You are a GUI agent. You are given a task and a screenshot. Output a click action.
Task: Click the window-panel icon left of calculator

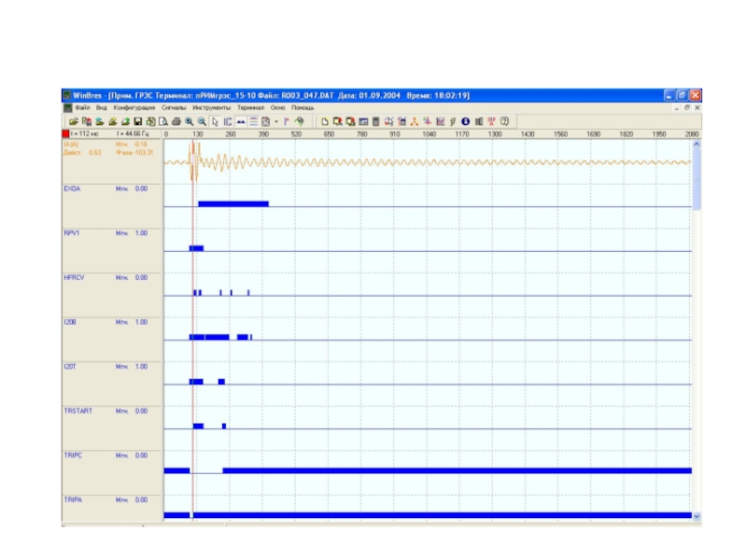click(x=363, y=122)
